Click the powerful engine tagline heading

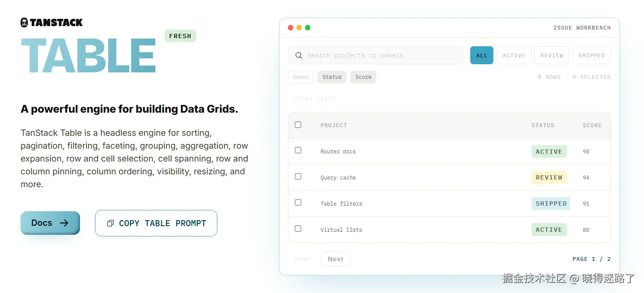click(x=129, y=109)
